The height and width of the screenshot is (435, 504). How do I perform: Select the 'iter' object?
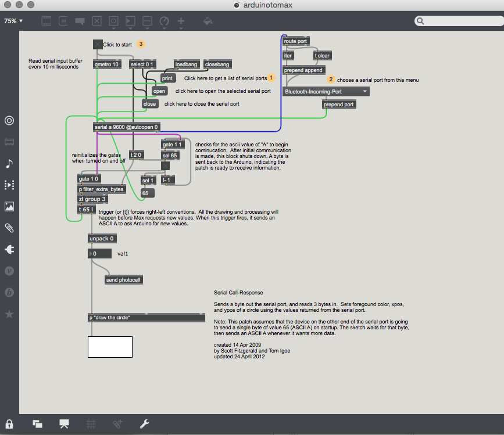[288, 56]
